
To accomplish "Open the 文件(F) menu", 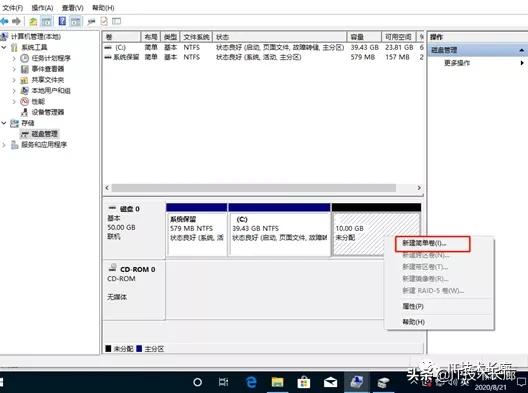I will click(x=13, y=8).
